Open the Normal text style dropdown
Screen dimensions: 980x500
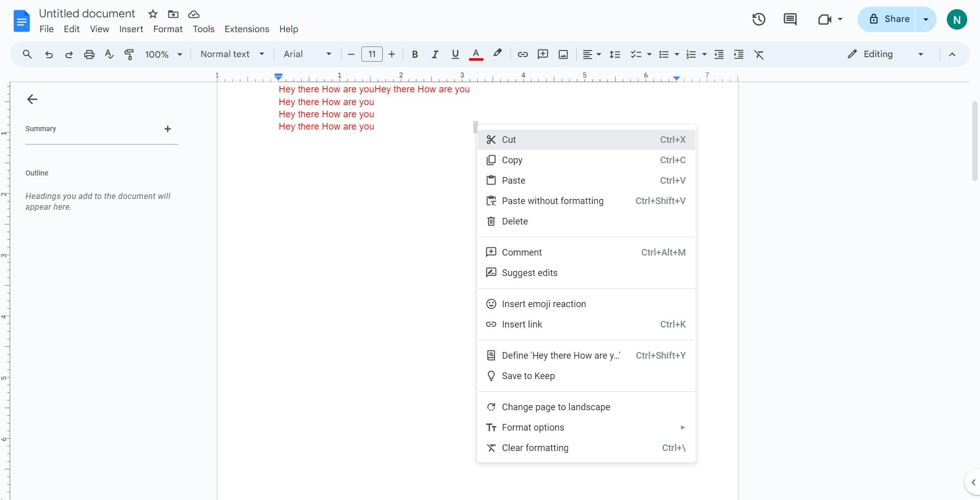[232, 54]
